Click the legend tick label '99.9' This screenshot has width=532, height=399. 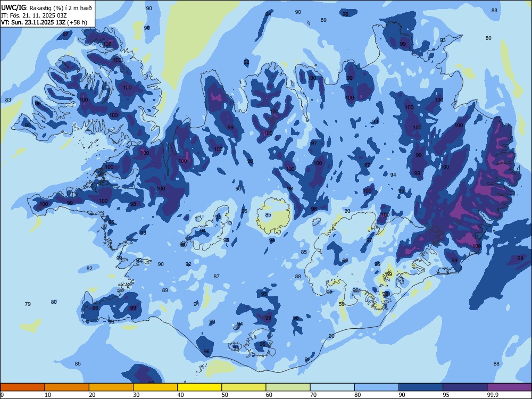point(493,395)
